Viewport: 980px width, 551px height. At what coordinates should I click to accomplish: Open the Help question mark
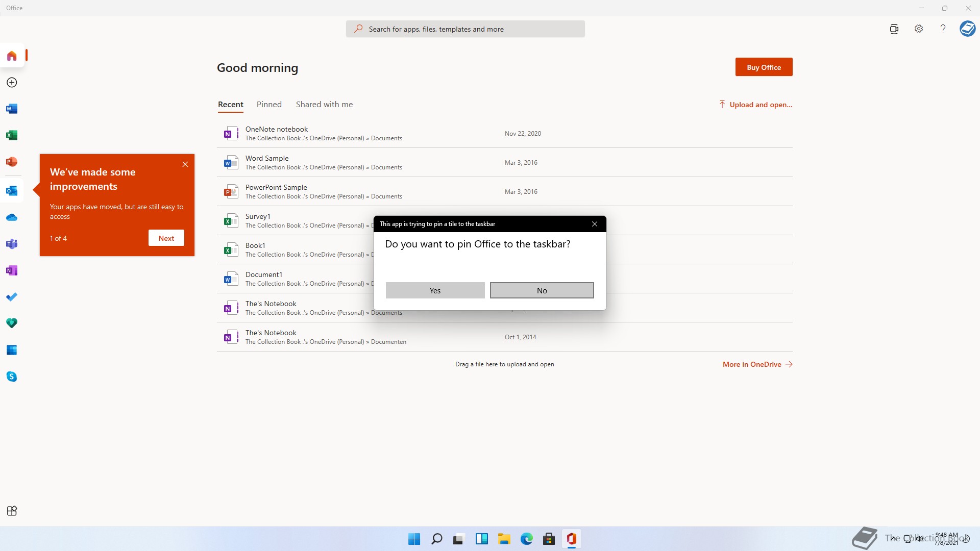tap(943, 29)
